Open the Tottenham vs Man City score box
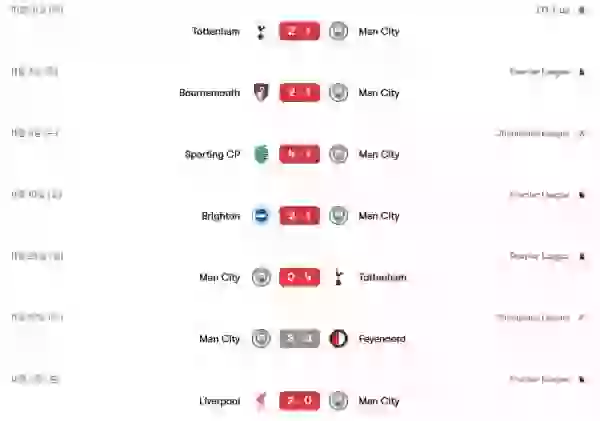The height and width of the screenshot is (421, 600). [x=300, y=31]
